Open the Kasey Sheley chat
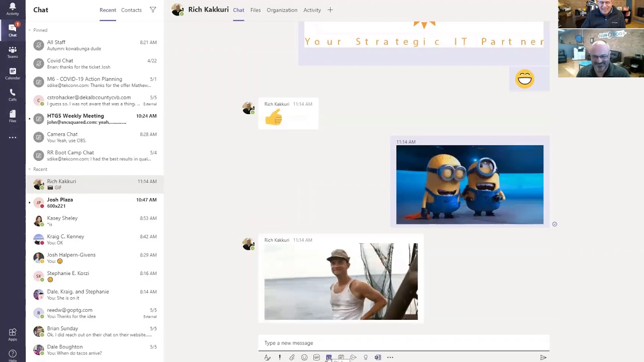Image resolution: width=644 pixels, height=362 pixels. tap(95, 221)
